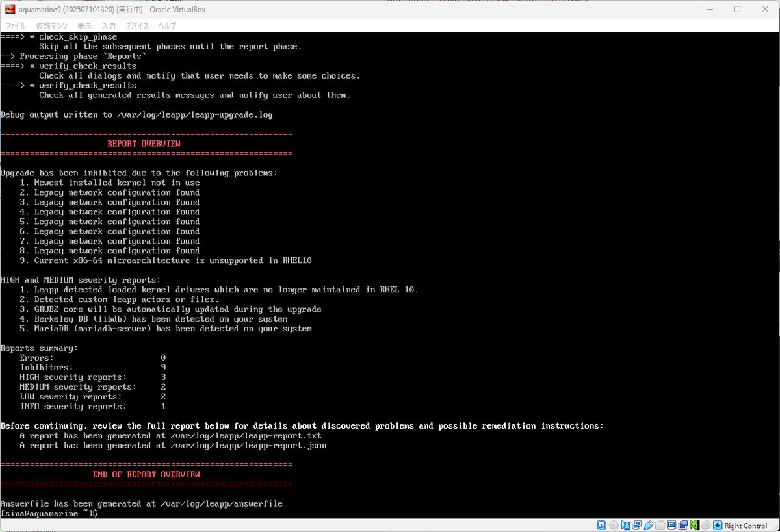Click the leapp-report.json path line
Screen dimensions: 780x532
pyautogui.click(x=173, y=446)
